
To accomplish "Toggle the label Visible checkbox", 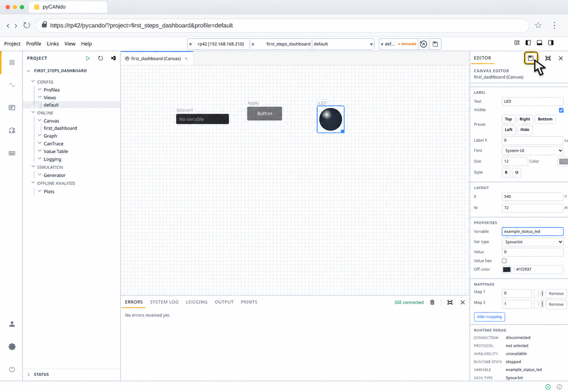I will click(x=561, y=110).
